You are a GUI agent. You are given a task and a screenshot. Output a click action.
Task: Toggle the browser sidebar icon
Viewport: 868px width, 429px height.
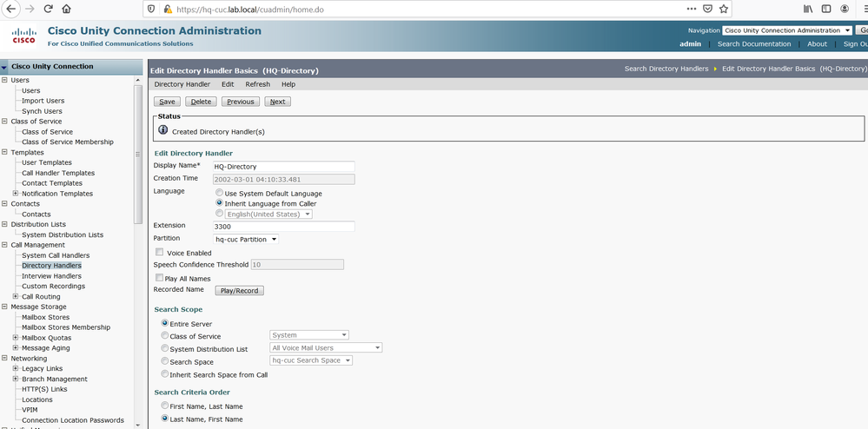click(x=826, y=9)
